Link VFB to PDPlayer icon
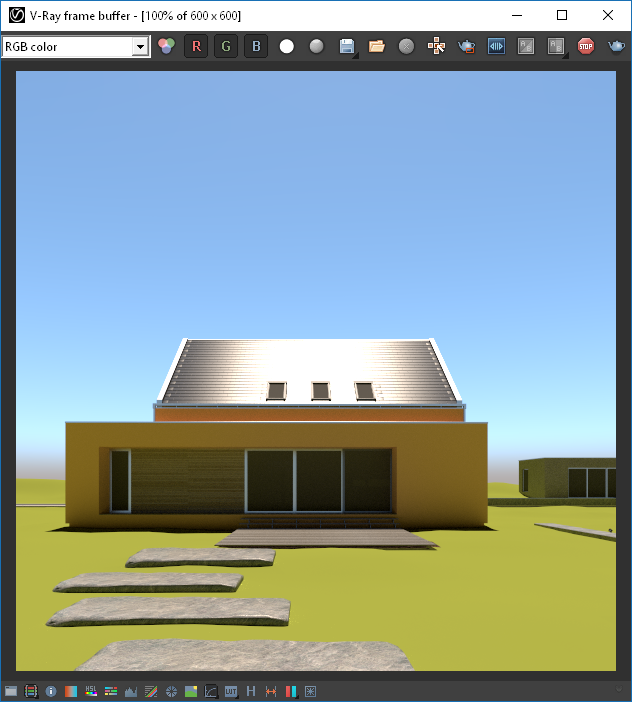The image size is (632, 702). pos(496,46)
